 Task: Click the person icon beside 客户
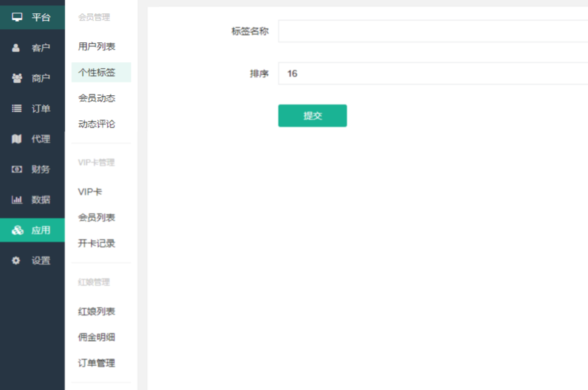tap(16, 48)
